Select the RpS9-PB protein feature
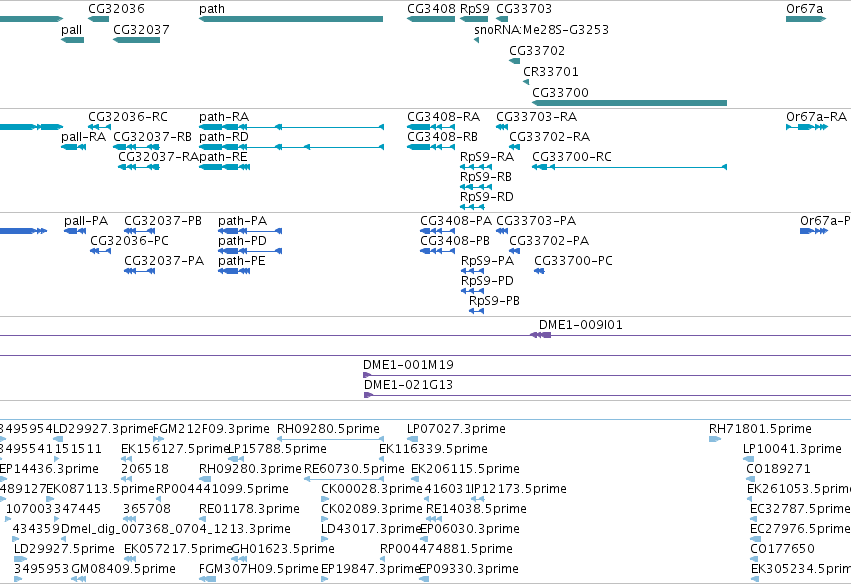The height and width of the screenshot is (584, 851). [476, 312]
